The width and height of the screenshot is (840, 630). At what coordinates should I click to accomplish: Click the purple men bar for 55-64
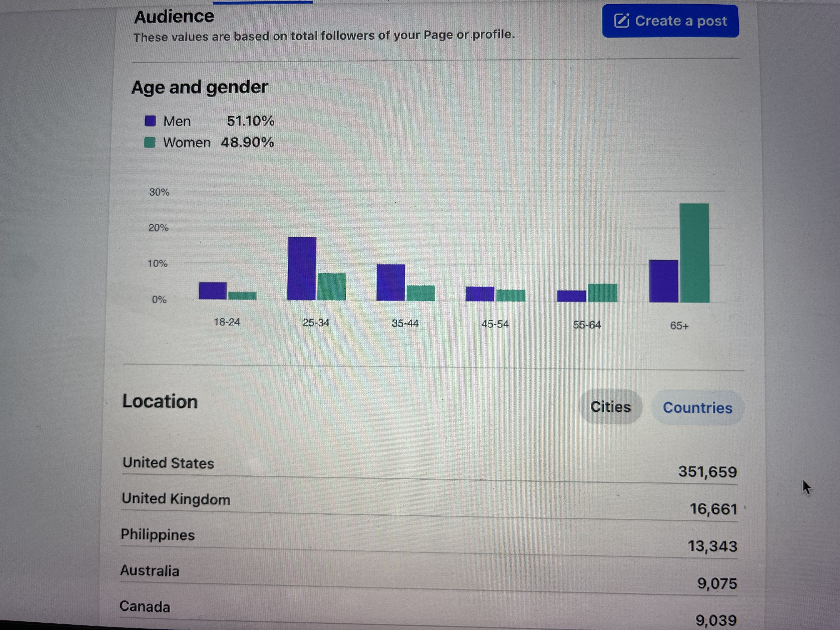[x=571, y=296]
